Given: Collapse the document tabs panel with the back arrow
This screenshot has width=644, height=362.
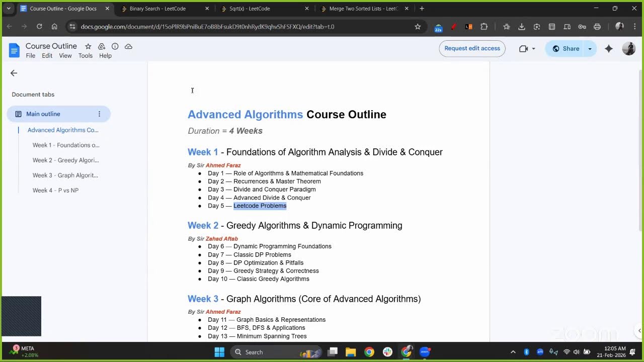Looking at the screenshot, I should (x=14, y=73).
